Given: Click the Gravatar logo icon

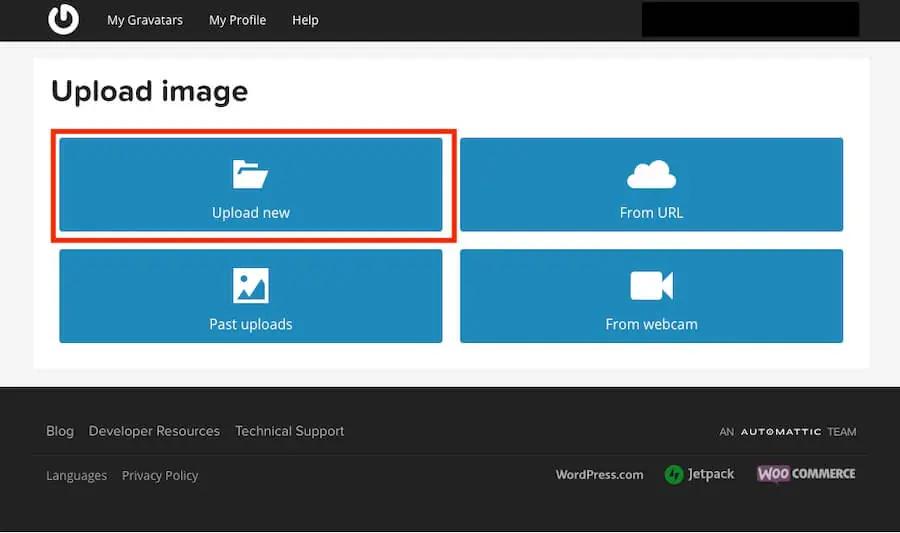Looking at the screenshot, I should (63, 19).
